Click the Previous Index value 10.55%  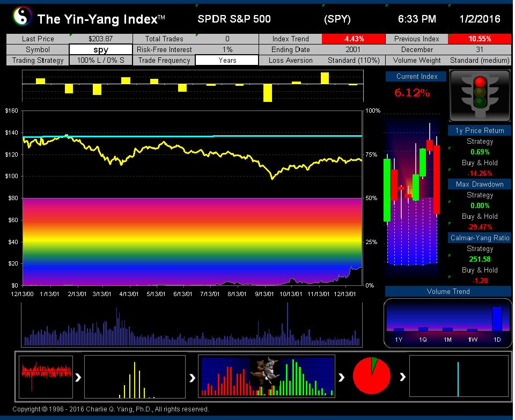480,39
